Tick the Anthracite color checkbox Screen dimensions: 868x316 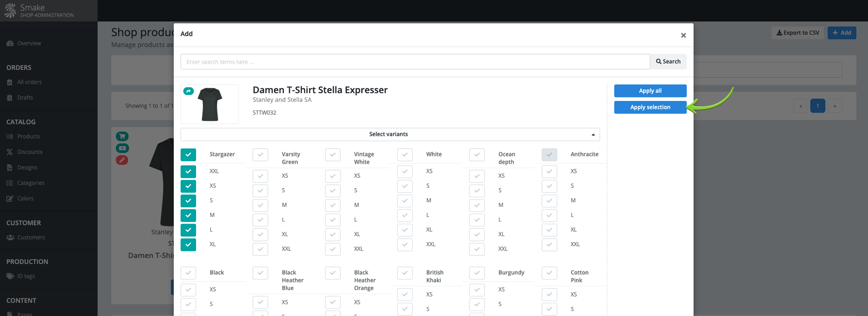pos(549,155)
